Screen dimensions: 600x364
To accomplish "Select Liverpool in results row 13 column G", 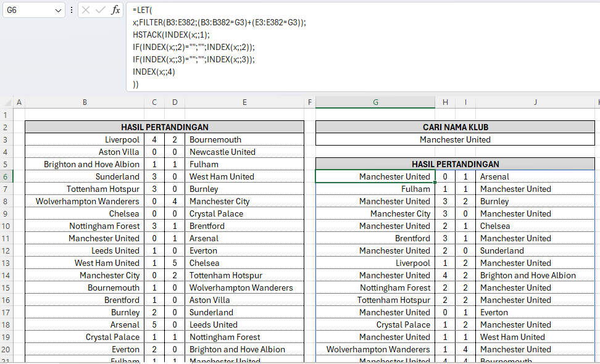I will coord(375,263).
